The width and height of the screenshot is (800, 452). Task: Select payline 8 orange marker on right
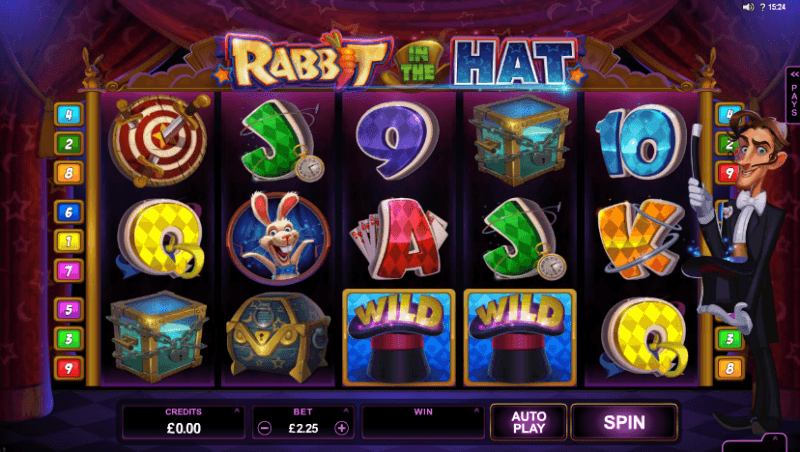730,368
